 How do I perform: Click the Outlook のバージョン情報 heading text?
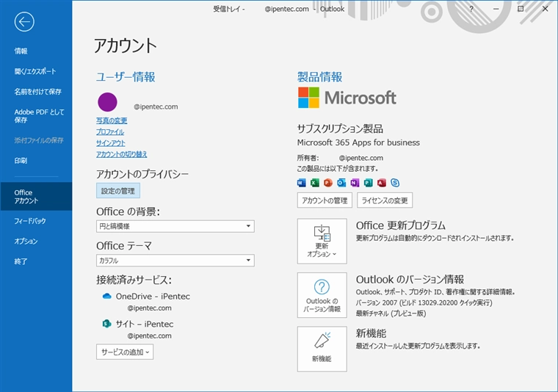point(410,279)
